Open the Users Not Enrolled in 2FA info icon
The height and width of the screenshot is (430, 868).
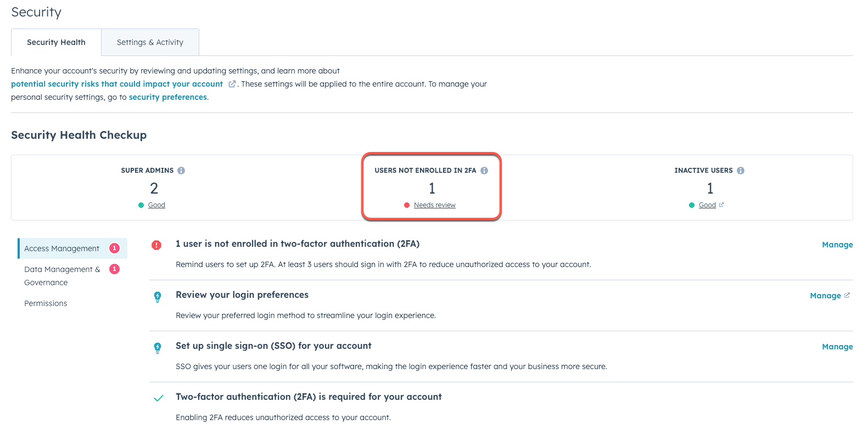[484, 170]
